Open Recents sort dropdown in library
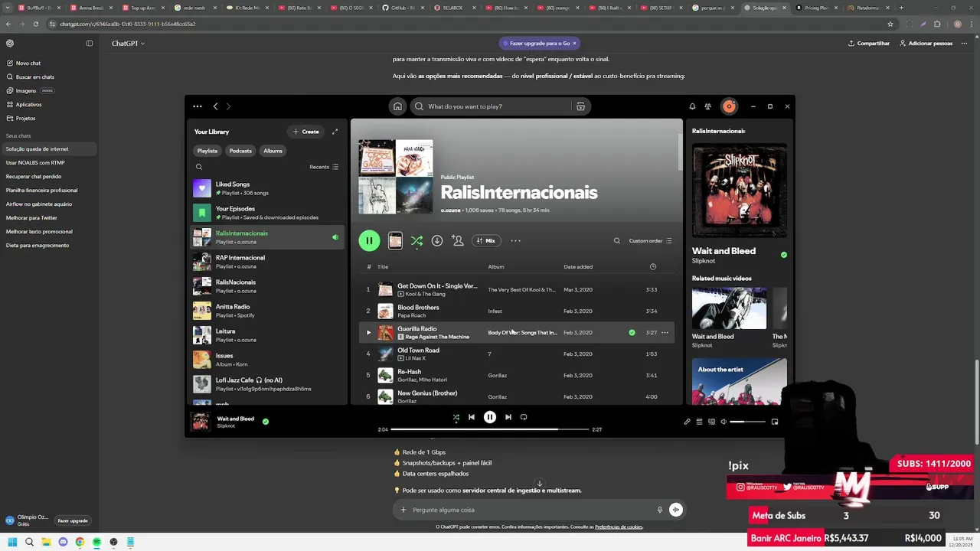 tap(324, 167)
